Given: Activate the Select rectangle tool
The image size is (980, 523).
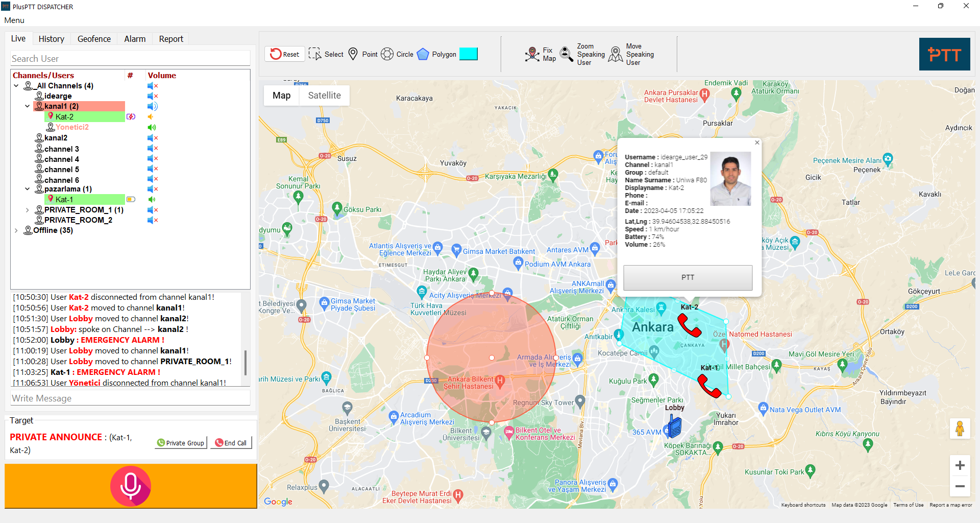Looking at the screenshot, I should coord(326,54).
